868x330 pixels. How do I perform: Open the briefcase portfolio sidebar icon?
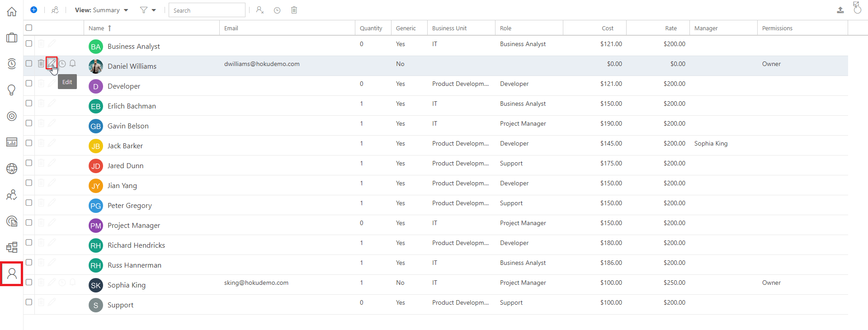tap(12, 38)
